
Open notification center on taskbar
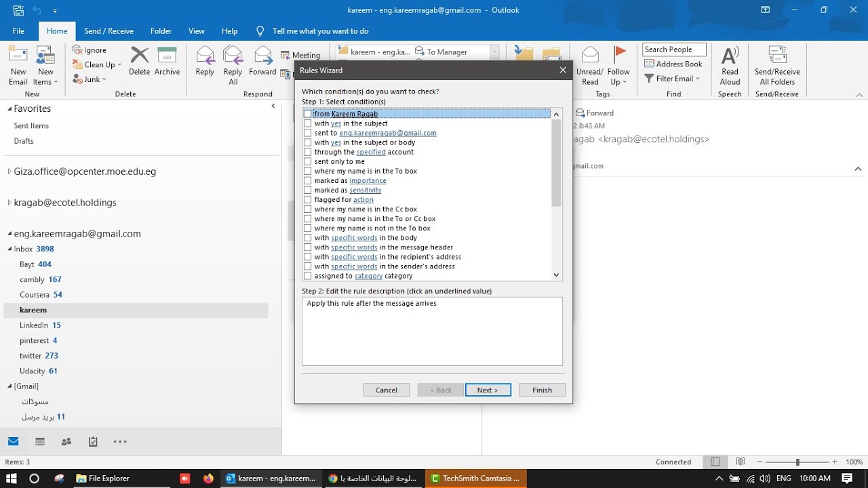848,479
